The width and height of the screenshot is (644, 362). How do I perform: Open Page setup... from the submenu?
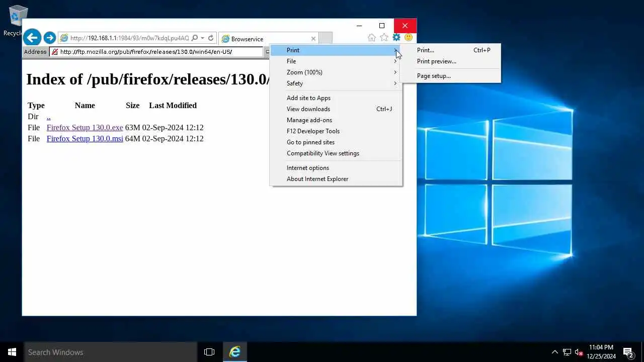coord(450,76)
